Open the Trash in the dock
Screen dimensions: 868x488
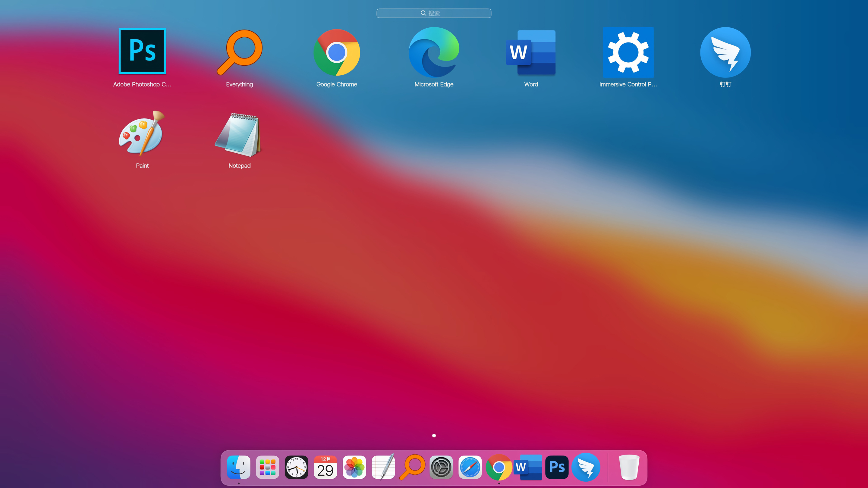coord(629,467)
